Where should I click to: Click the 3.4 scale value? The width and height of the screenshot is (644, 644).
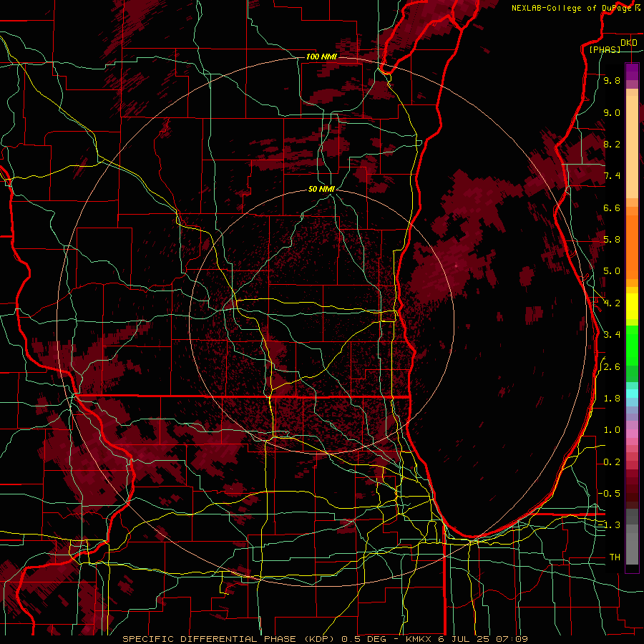click(612, 335)
